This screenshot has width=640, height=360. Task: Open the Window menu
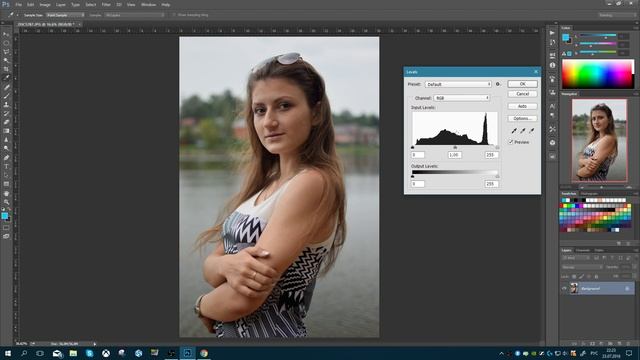[148, 4]
